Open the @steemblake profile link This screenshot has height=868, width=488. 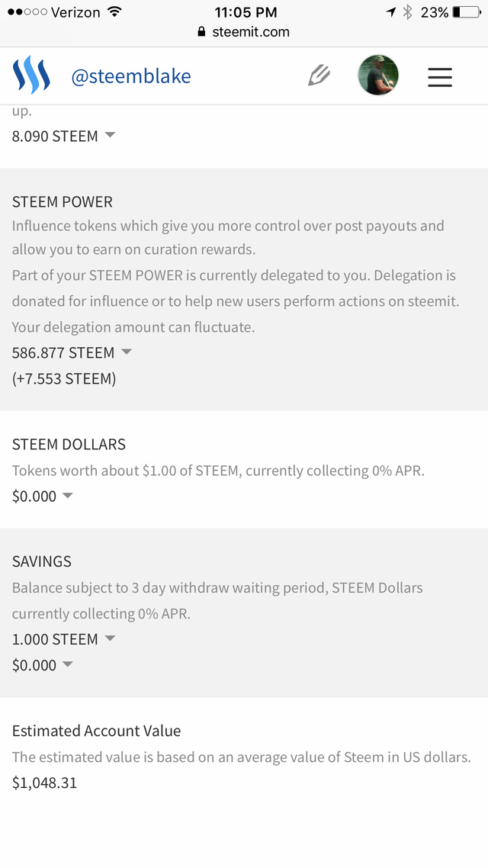pos(130,76)
